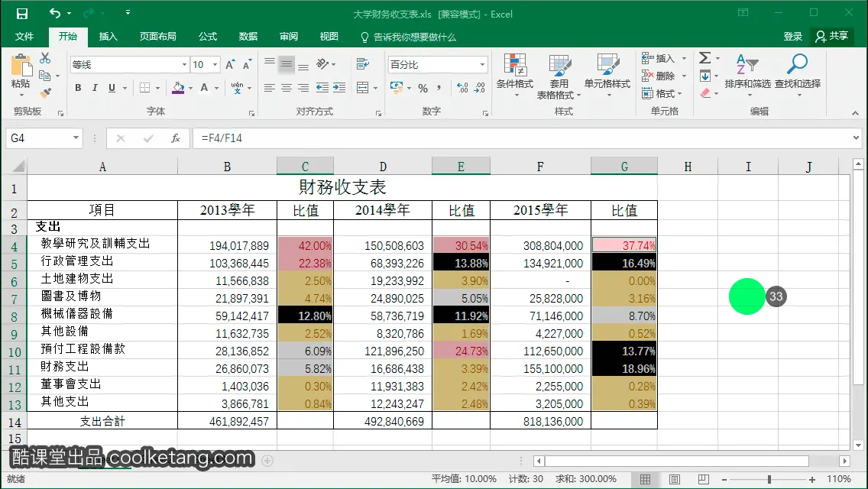The height and width of the screenshot is (489, 868).
Task: Click the Page Layout view button in status bar
Action: [674, 479]
